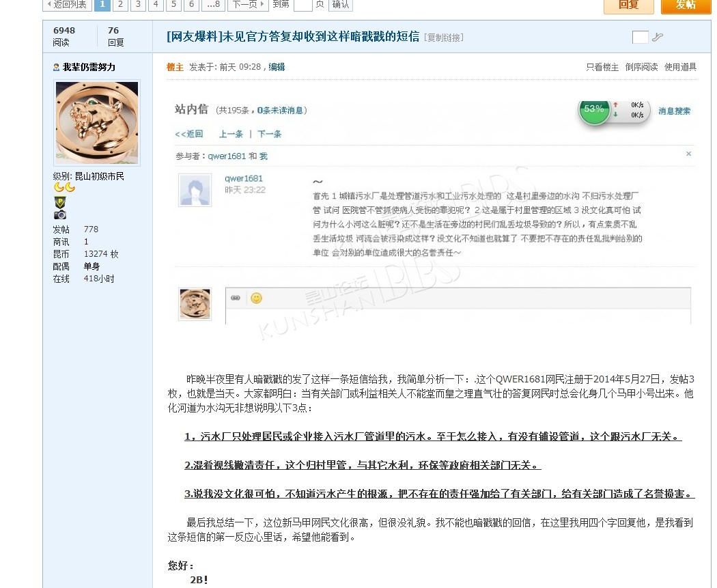Go to page 1 of the thread
The width and height of the screenshot is (717, 588).
pos(102,5)
